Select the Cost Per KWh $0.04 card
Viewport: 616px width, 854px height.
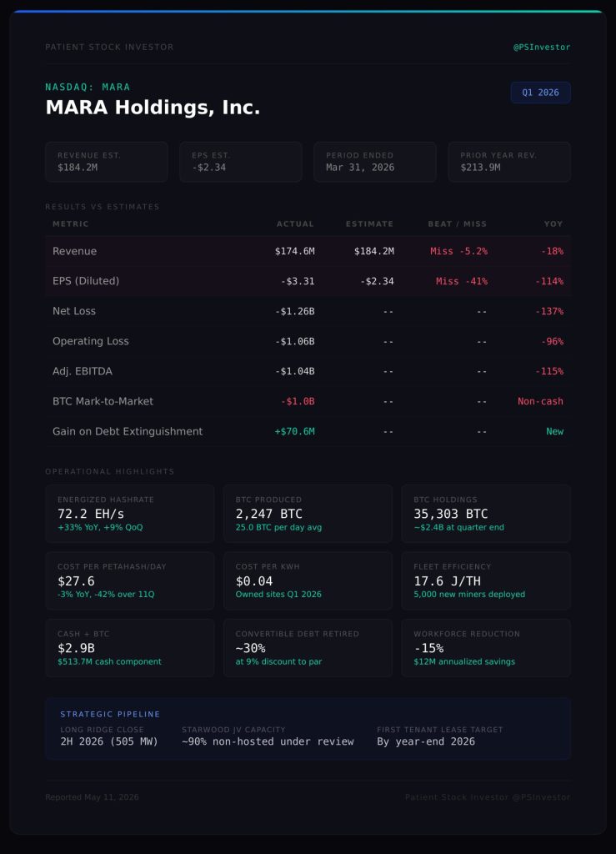click(308, 580)
